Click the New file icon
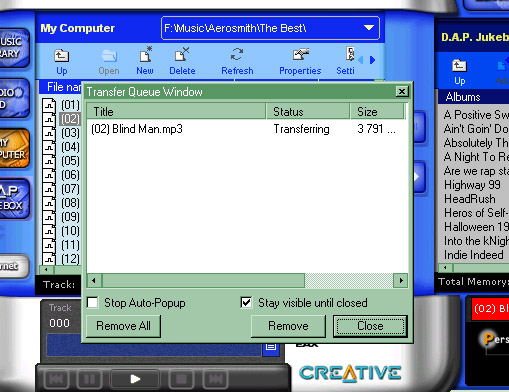Image resolution: width=509 pixels, height=392 pixels. (x=145, y=54)
